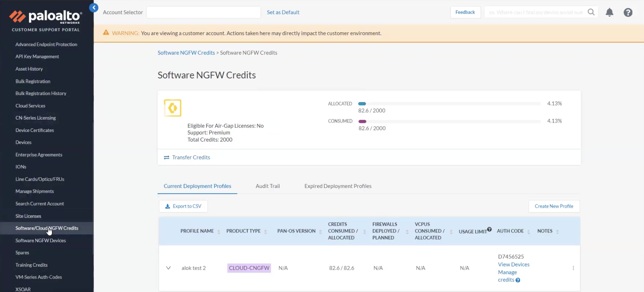Switch to the Current Deployment Profiles tab
This screenshot has width=644, height=292.
pyautogui.click(x=197, y=186)
